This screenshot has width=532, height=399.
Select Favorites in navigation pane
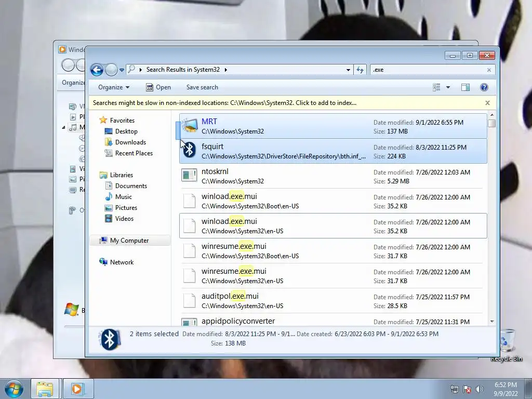click(122, 121)
